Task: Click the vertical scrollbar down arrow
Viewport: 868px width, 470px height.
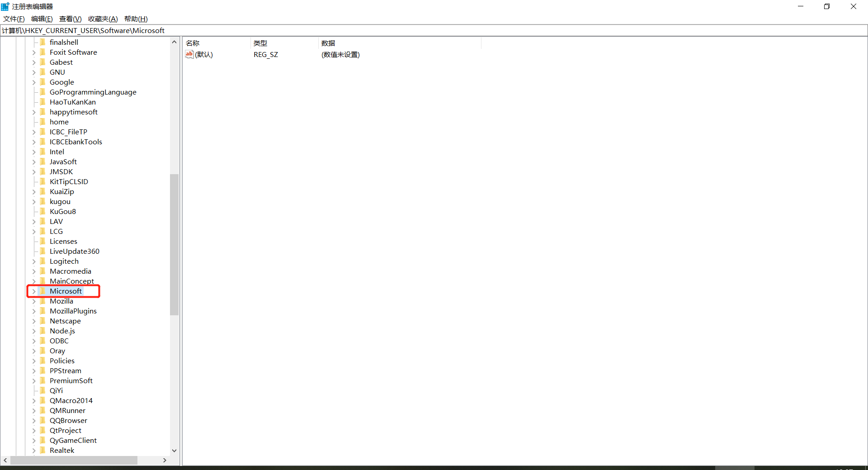Action: click(175, 451)
